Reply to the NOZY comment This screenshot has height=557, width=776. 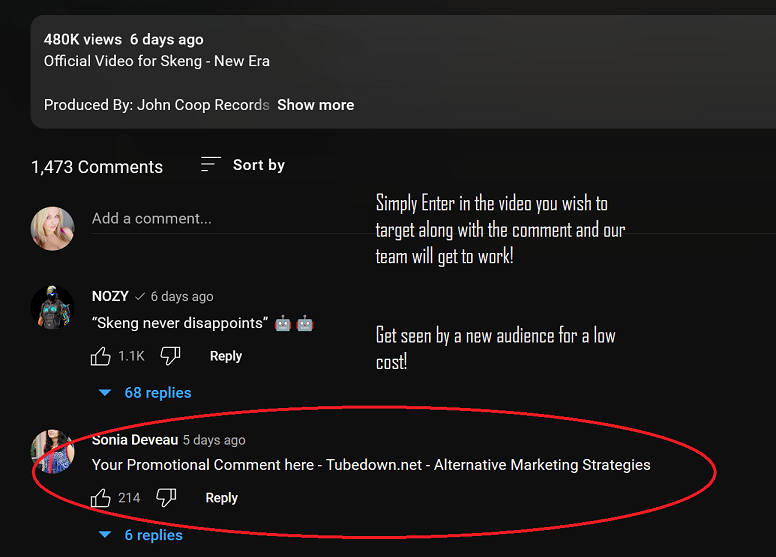pyautogui.click(x=226, y=356)
